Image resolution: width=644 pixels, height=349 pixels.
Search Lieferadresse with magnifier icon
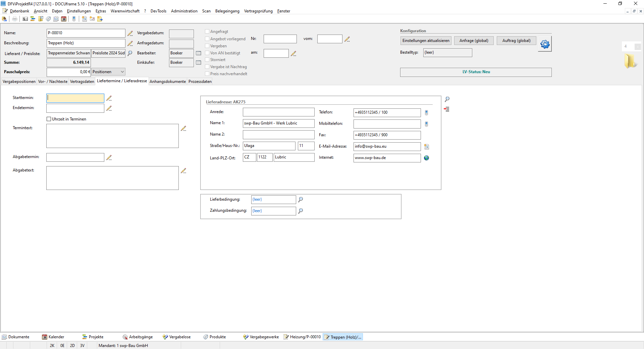[x=447, y=99]
